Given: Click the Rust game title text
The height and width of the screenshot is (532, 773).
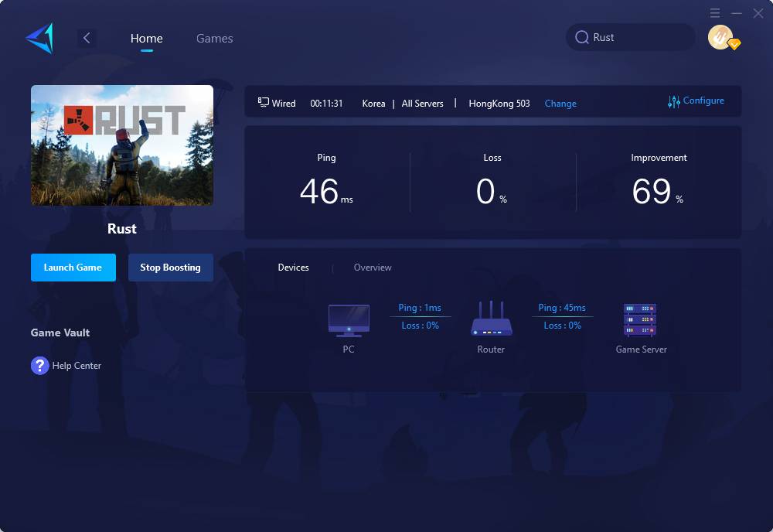Looking at the screenshot, I should tap(122, 229).
